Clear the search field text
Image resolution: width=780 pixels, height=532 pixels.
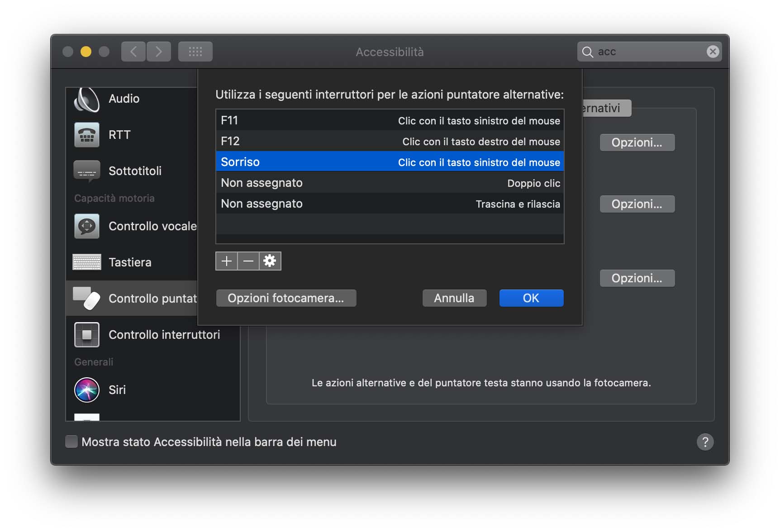coord(713,52)
